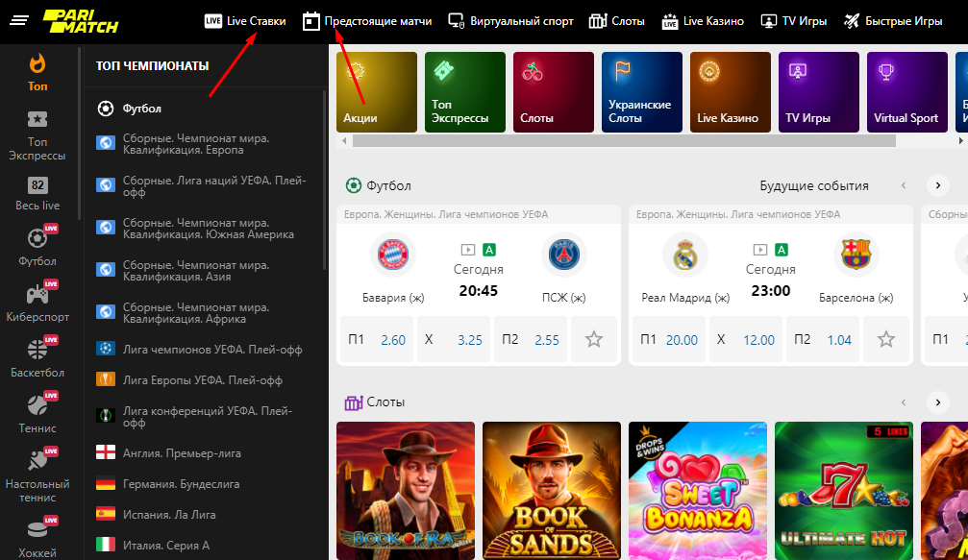
Task: Open Book of Ra slot thumbnail
Action: tap(406, 491)
